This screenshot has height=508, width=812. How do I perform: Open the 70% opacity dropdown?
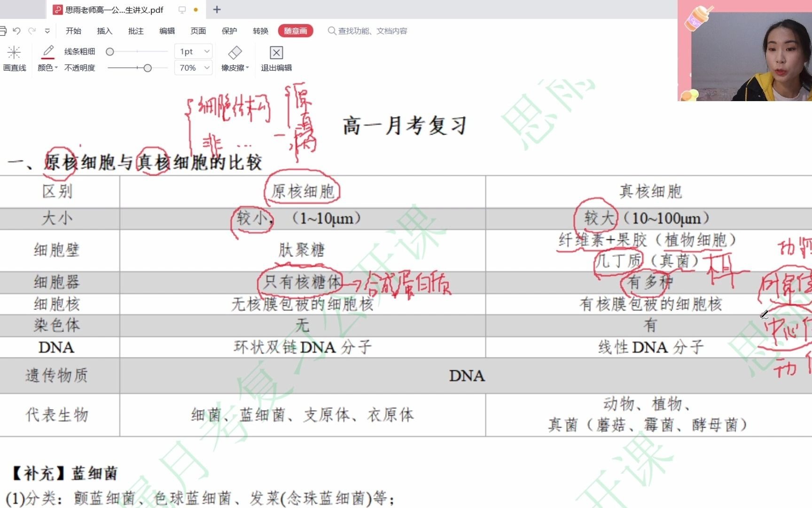(193, 67)
